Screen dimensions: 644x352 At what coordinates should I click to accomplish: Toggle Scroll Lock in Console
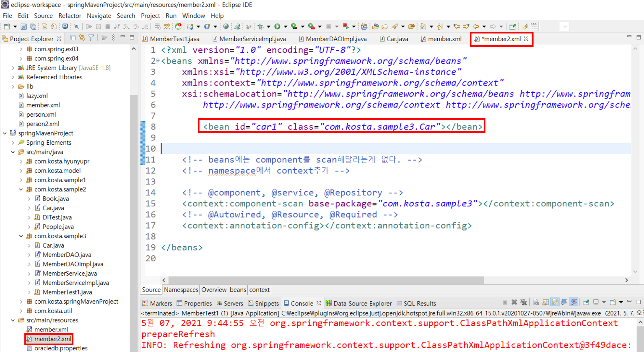pos(546,302)
